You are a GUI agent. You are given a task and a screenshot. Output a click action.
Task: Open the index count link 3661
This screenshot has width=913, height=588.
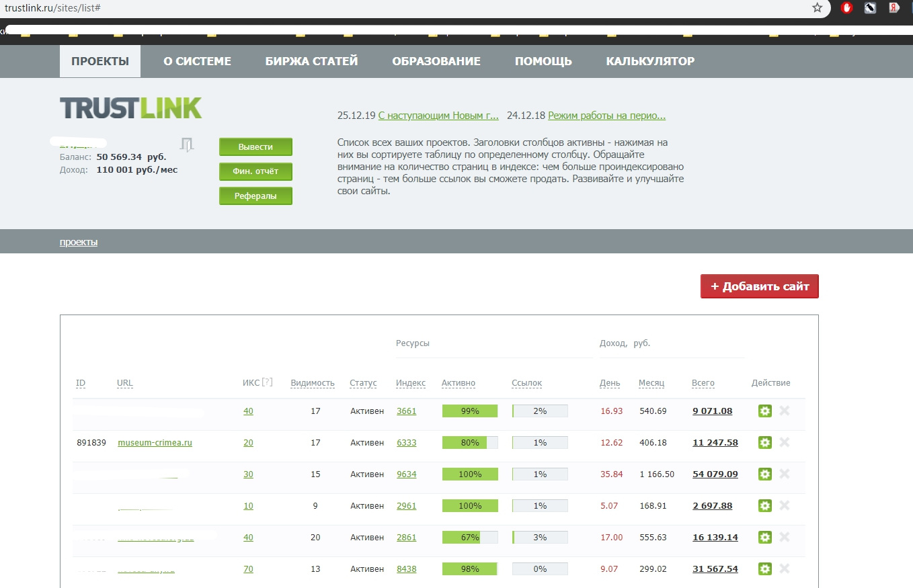coord(407,411)
